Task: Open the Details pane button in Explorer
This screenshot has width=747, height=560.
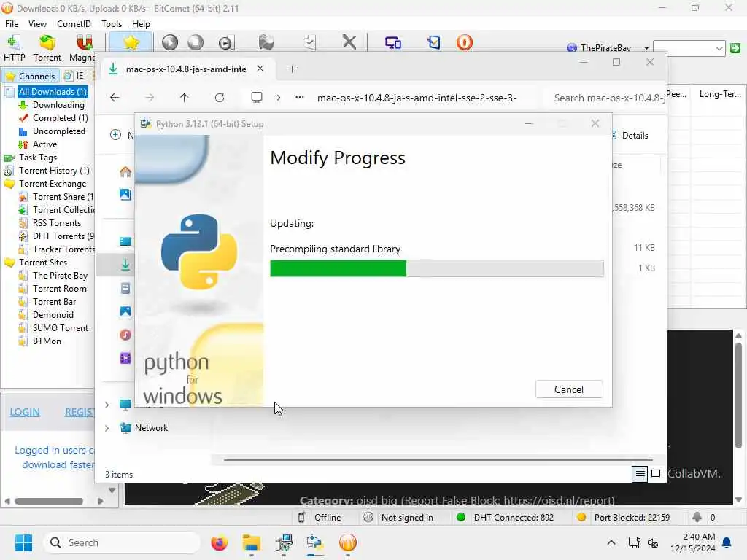Action: pos(630,135)
